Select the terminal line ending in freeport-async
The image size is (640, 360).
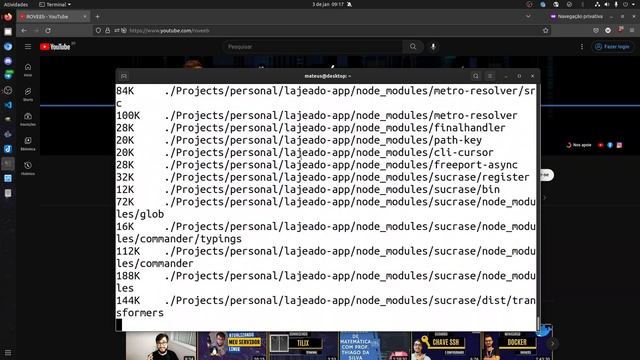tap(317, 165)
